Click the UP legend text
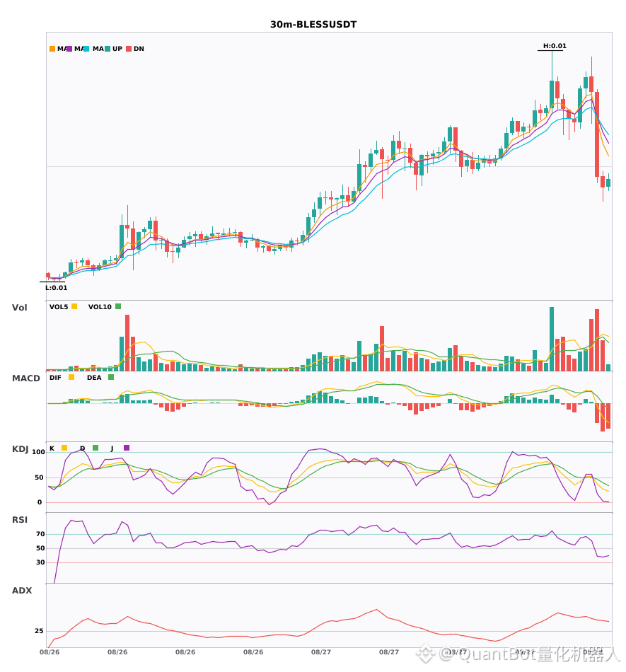Viewport: 626px width, 672px height. tap(117, 49)
